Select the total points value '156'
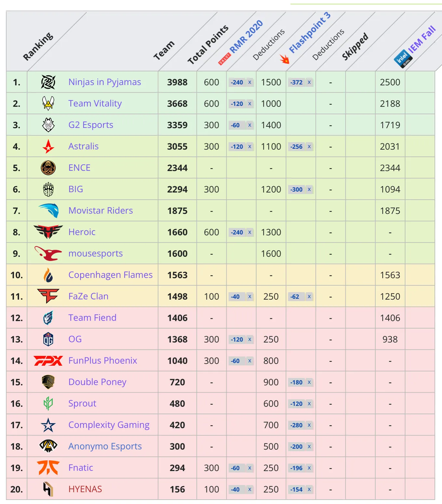This screenshot has width=442, height=504. tap(177, 489)
